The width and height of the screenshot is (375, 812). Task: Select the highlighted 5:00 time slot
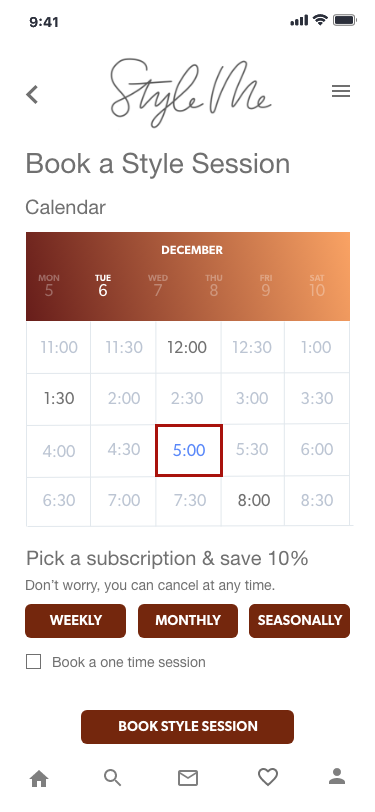click(189, 450)
